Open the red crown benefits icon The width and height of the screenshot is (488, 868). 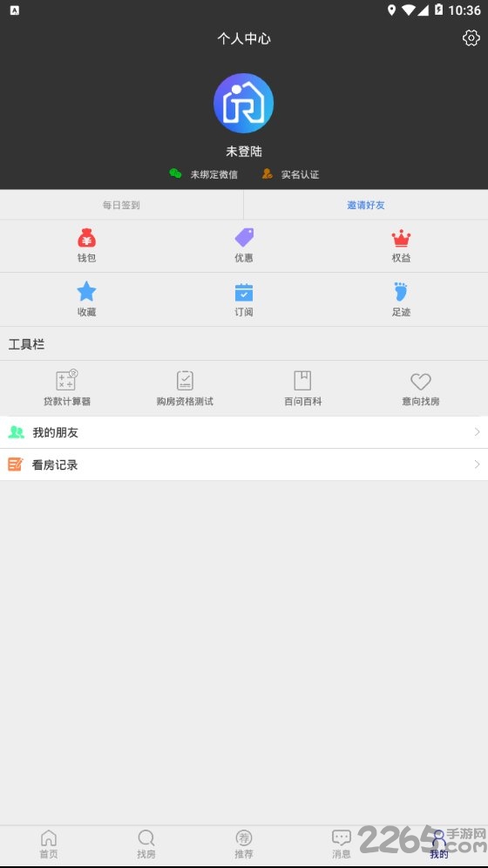(x=401, y=238)
